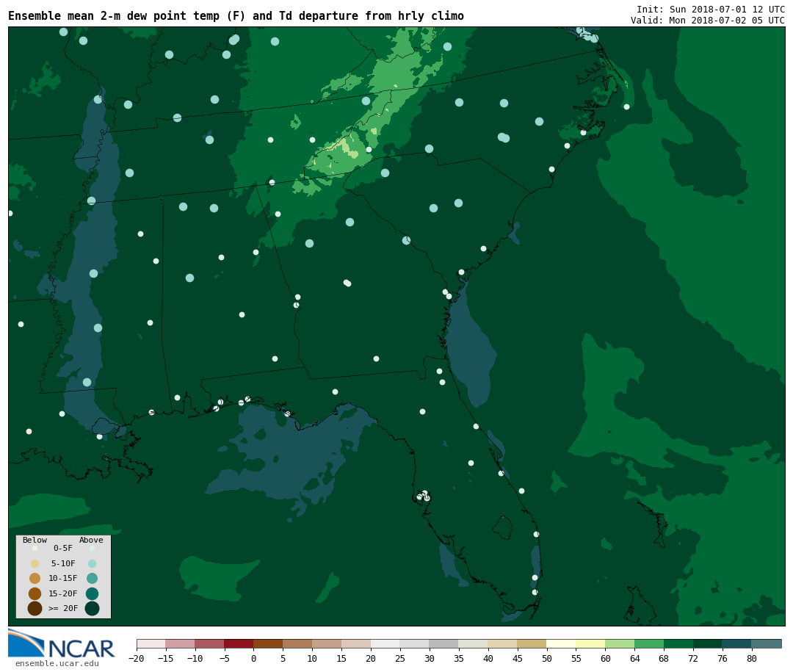793x672 pixels.
Task: Click the '15-20F' legend label
Action: [x=63, y=593]
